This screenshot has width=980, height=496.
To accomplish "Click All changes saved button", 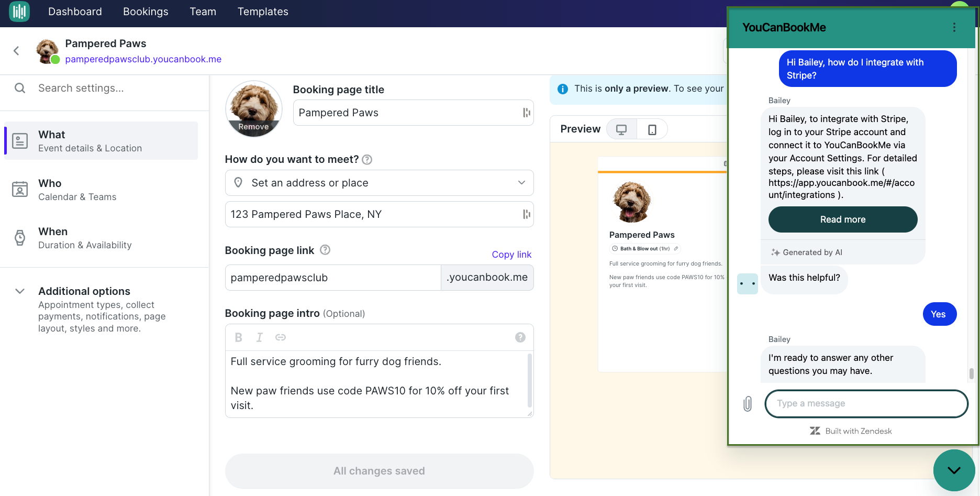I will point(379,471).
